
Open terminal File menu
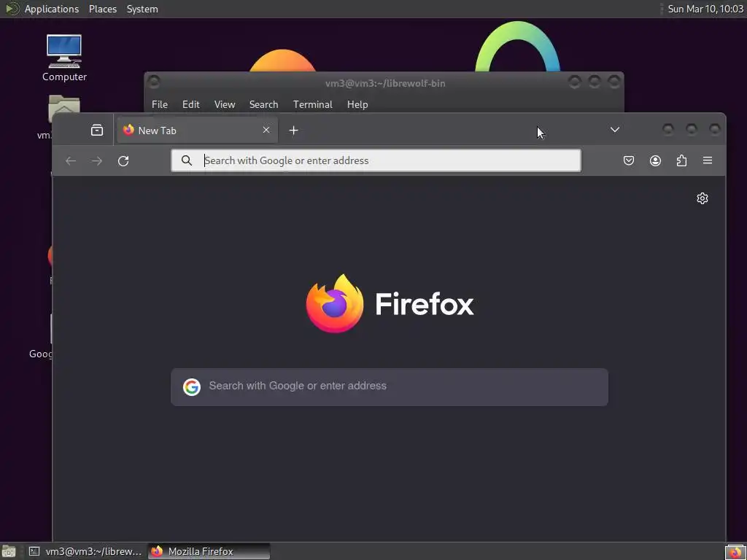click(x=160, y=104)
